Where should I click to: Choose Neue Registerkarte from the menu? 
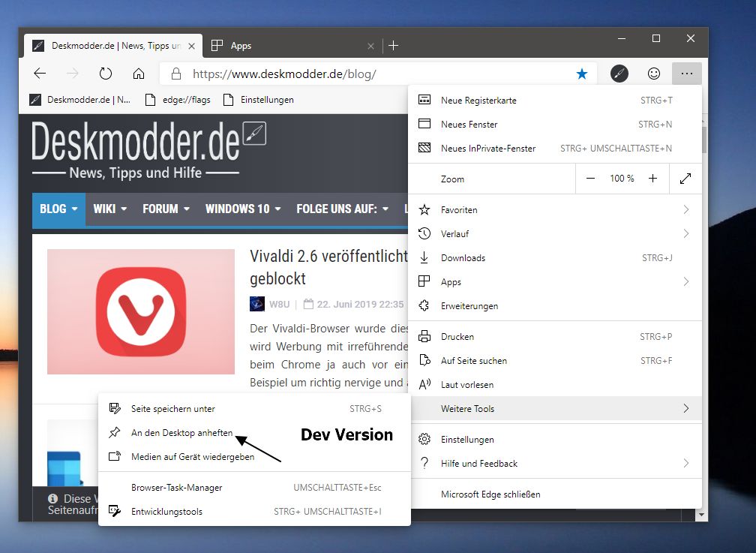click(555, 100)
